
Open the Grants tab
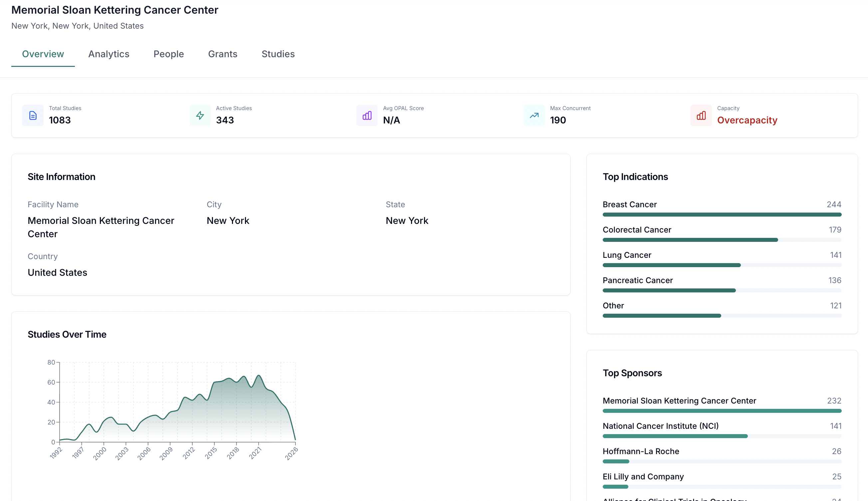223,54
